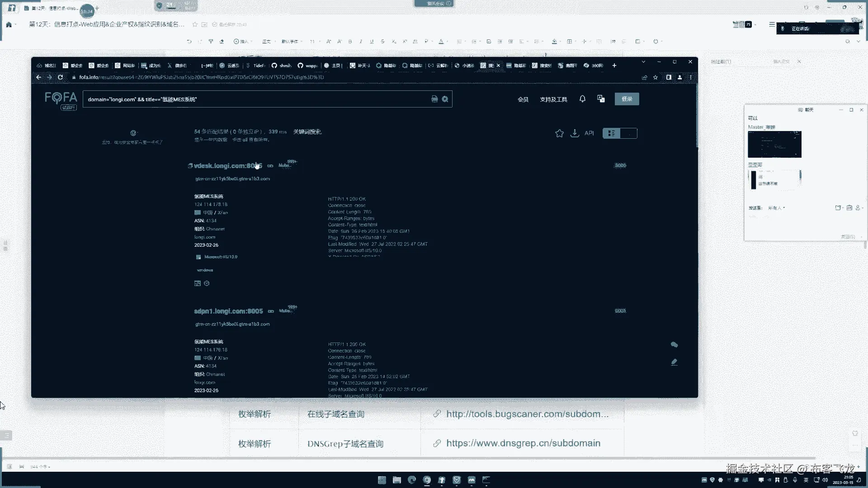
Task: Click the 登录 login button
Action: [627, 99]
